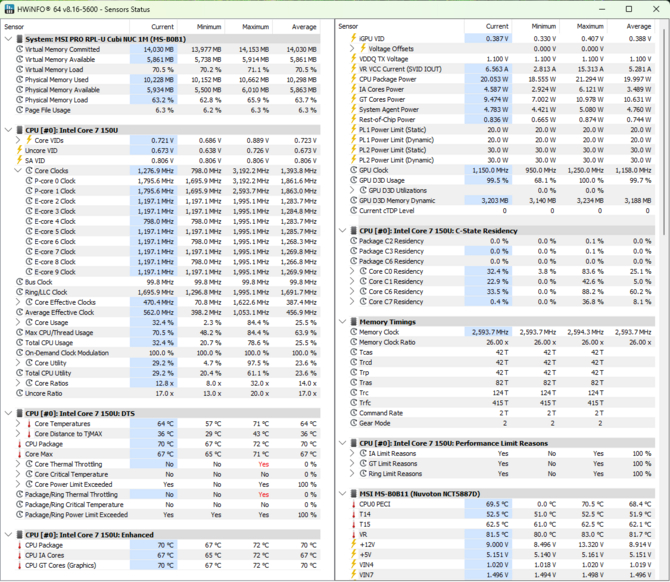
Task: Select the Package/Ring Thermal Throttling row
Action: tap(168, 494)
